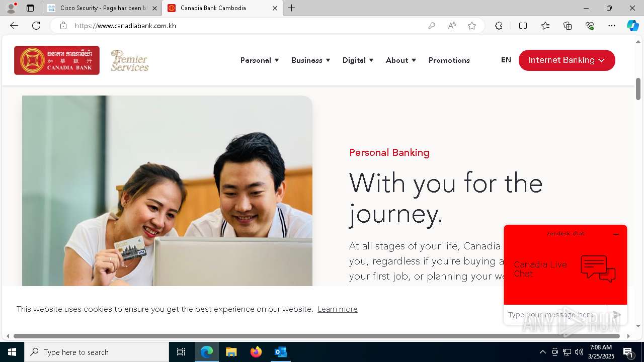This screenshot has width=644, height=362.
Task: Expand the Personal navigation dropdown
Action: pos(260,60)
